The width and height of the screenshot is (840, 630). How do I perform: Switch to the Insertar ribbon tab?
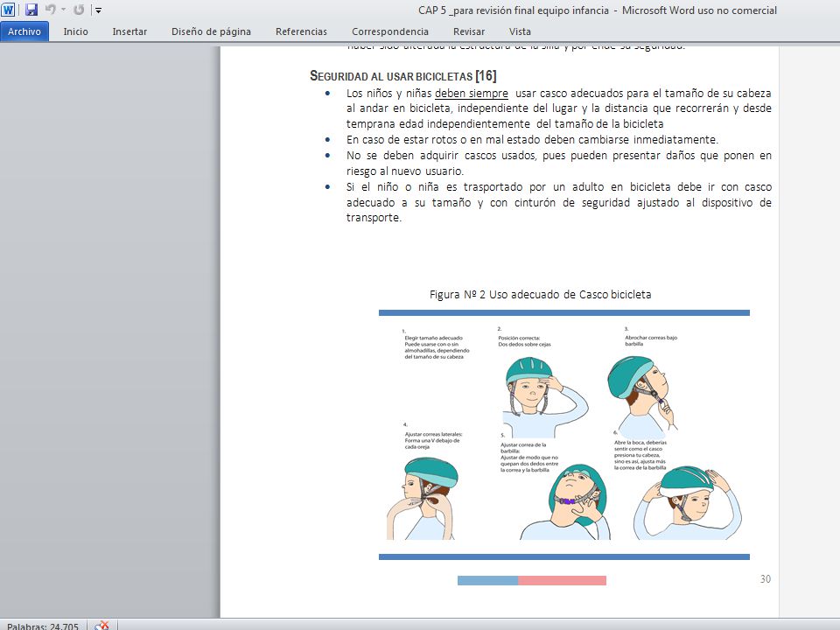click(129, 31)
